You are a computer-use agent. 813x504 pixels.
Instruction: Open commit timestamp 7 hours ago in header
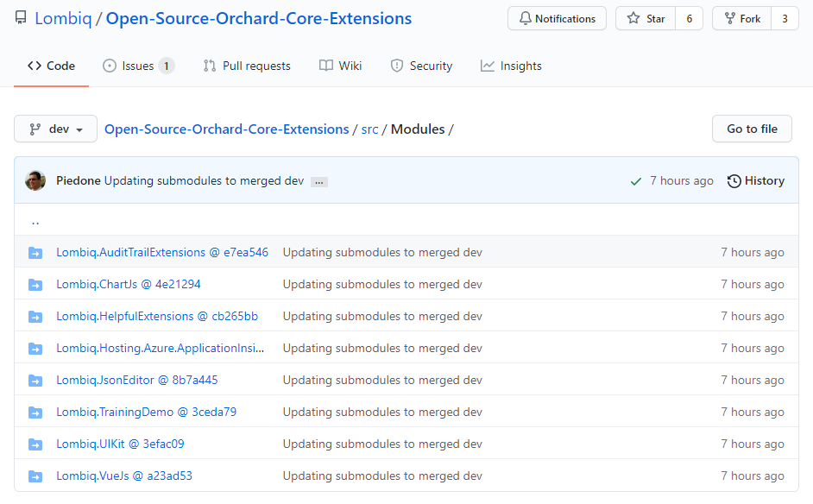681,180
